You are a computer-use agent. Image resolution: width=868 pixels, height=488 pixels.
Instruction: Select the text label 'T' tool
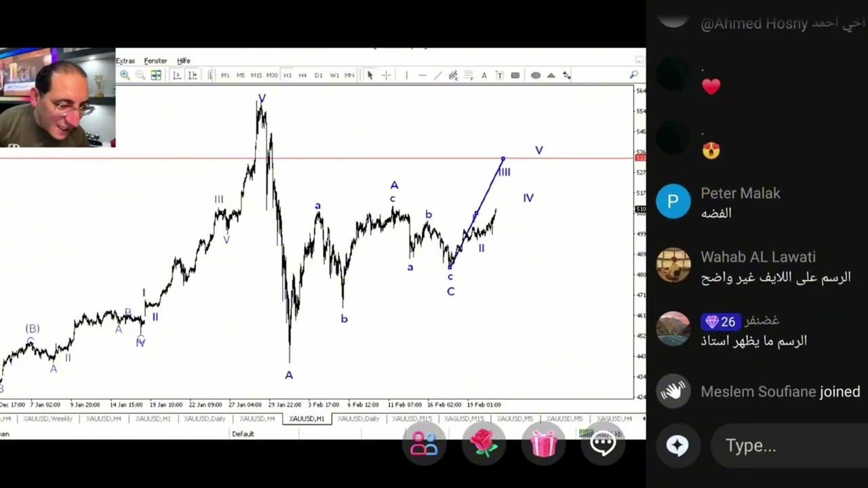tap(500, 75)
